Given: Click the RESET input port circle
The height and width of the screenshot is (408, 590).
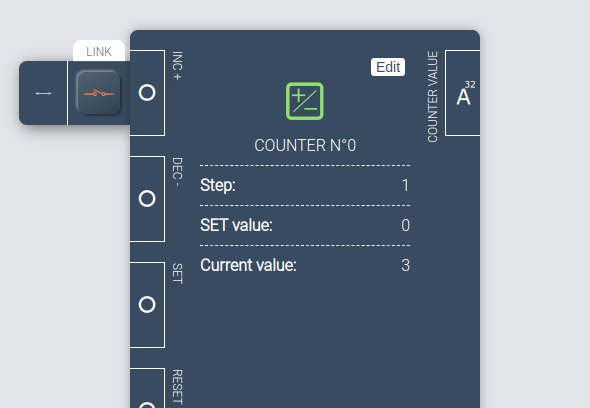Looking at the screenshot, I should [147, 405].
